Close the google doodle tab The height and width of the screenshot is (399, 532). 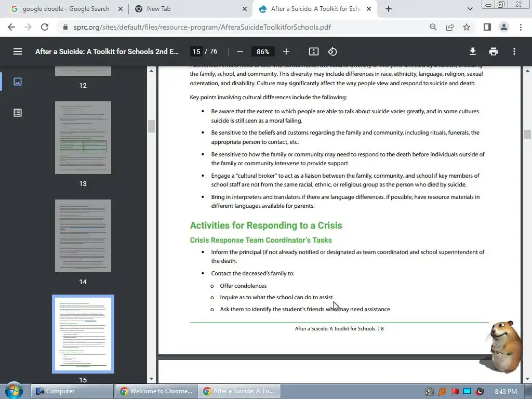[x=120, y=9]
